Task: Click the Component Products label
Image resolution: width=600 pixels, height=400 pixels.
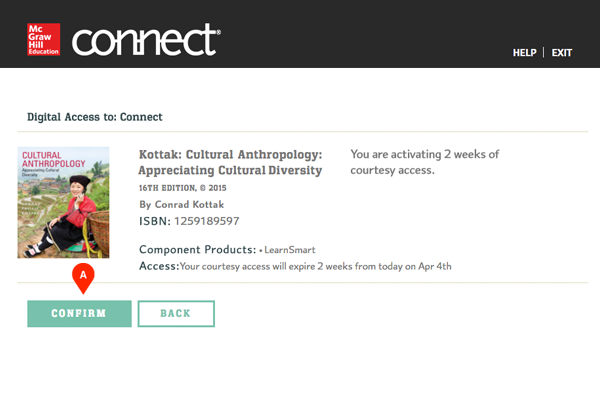Action: point(197,249)
